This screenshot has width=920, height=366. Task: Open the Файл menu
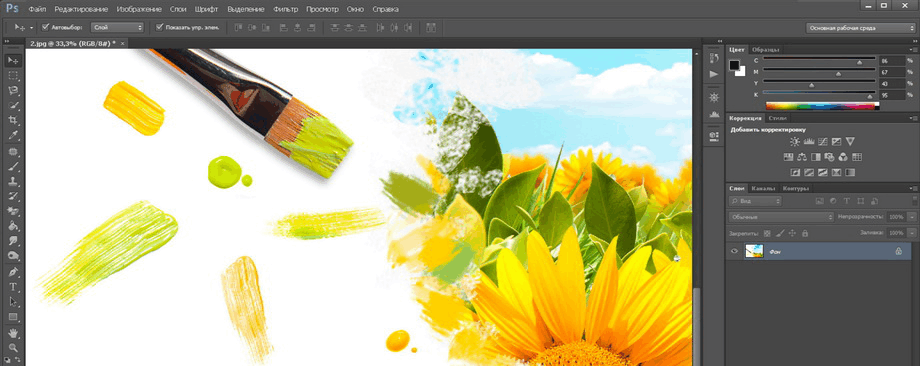38,9
